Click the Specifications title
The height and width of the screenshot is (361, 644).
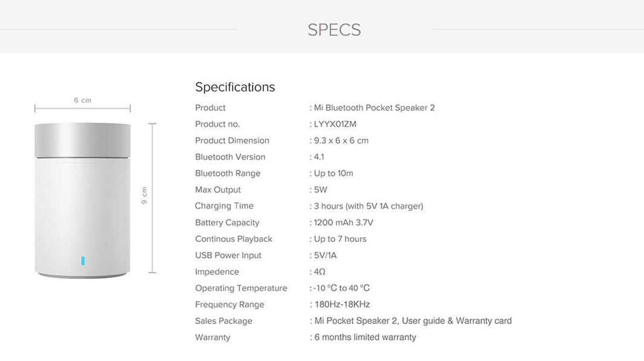pos(235,87)
